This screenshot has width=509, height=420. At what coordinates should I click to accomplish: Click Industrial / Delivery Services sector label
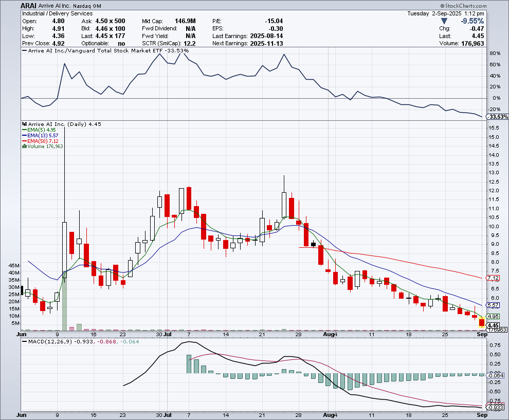tap(57, 13)
